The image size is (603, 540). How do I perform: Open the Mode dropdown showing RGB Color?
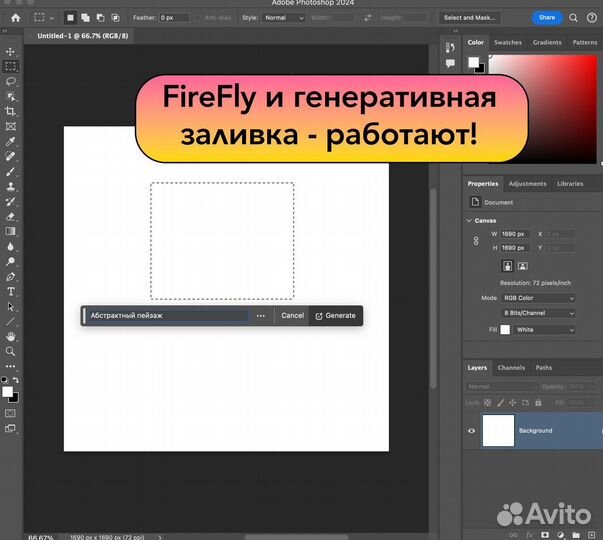[538, 298]
